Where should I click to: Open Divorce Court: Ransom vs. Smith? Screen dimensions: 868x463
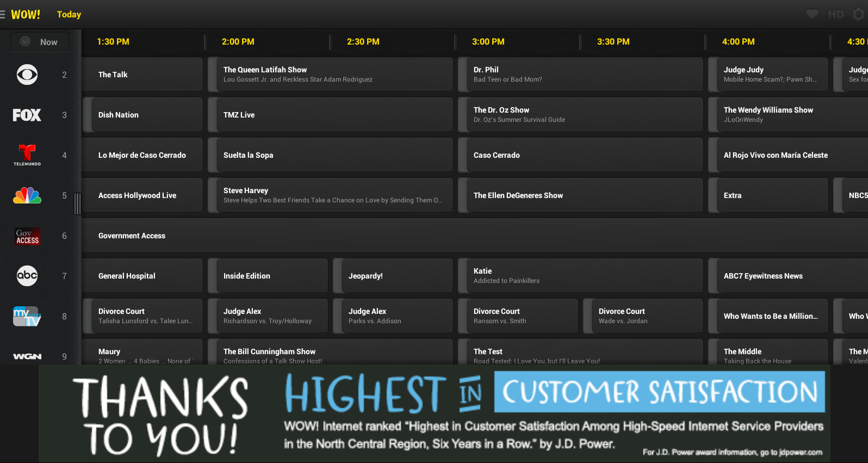pyautogui.click(x=518, y=316)
